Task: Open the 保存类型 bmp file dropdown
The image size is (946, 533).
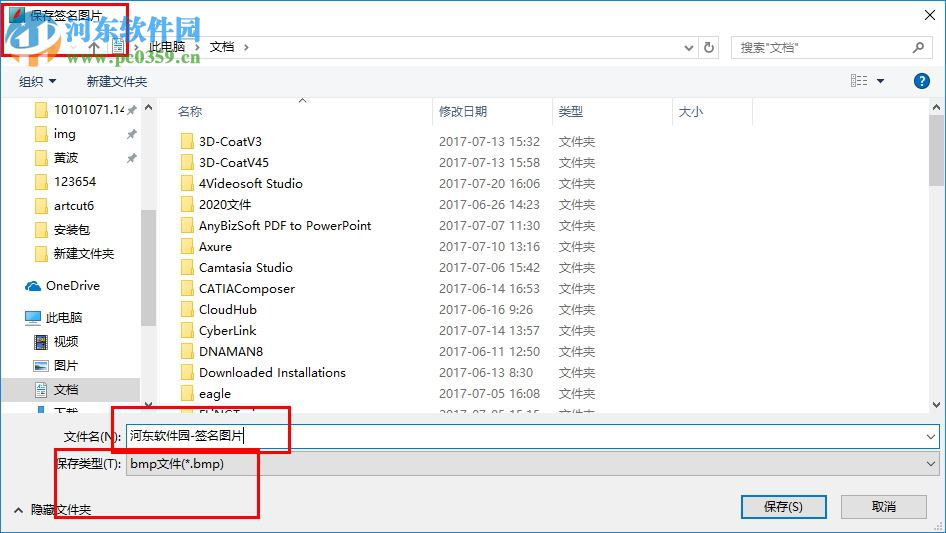Action: (x=532, y=464)
